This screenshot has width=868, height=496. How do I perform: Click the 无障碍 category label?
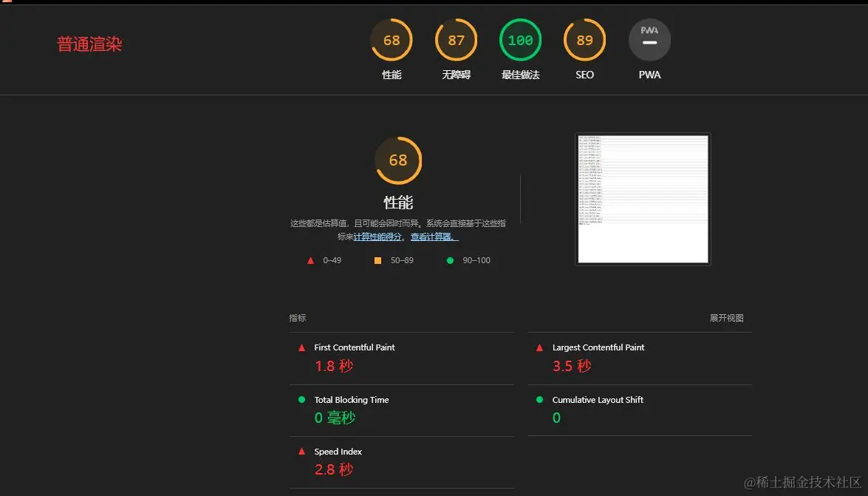click(x=456, y=75)
